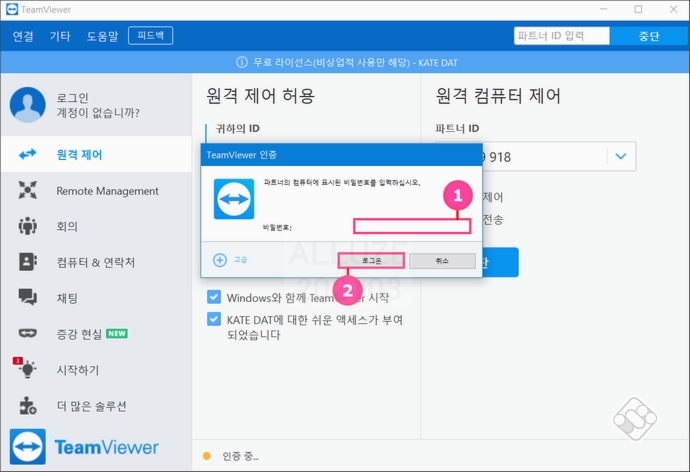Screen dimensions: 690x472
Task: Open the 파트너 ID dropdown arrow
Action: 620,156
